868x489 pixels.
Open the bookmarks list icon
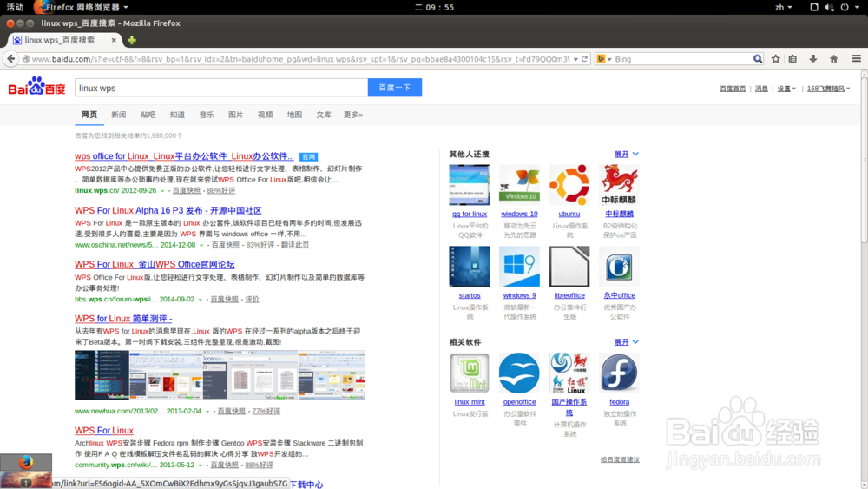click(x=792, y=59)
